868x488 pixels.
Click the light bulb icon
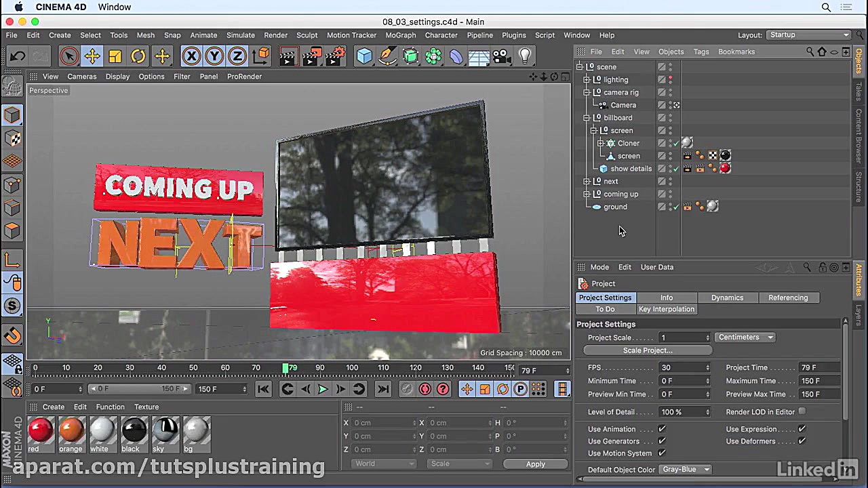point(524,56)
